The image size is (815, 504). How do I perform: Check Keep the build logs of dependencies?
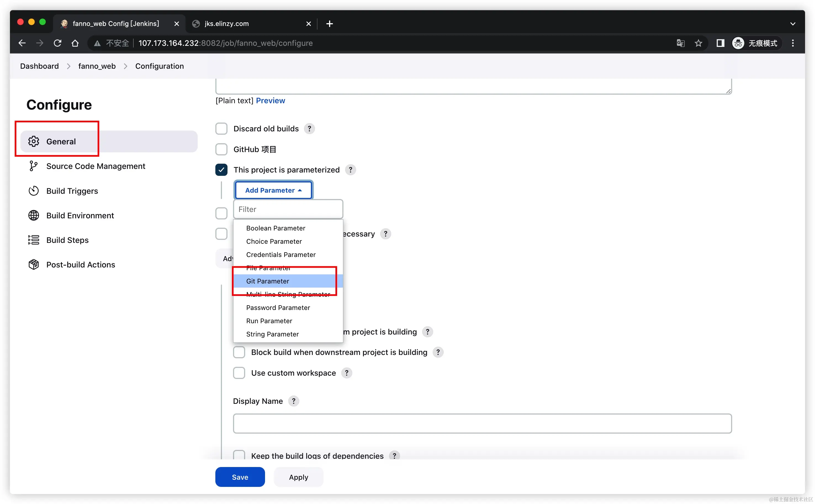(x=239, y=455)
